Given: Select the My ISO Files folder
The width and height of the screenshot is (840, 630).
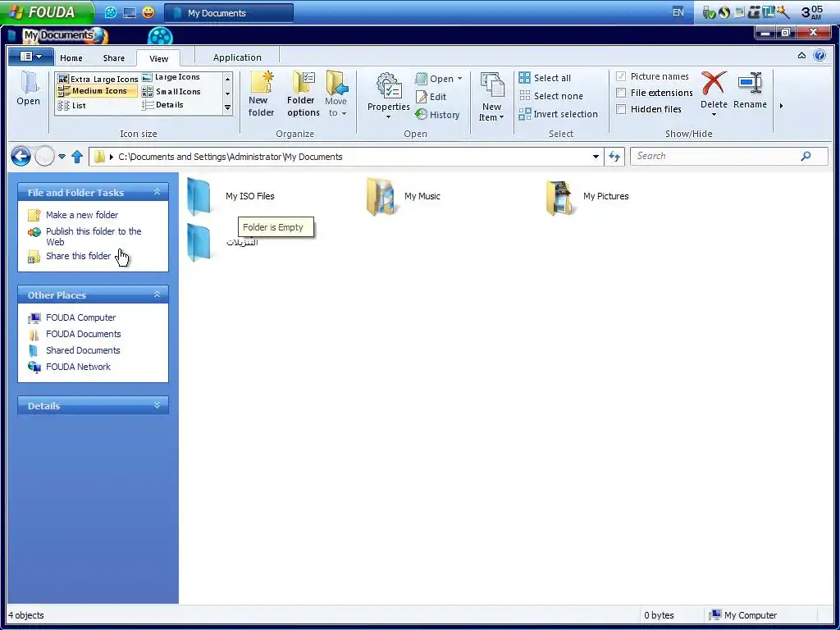Looking at the screenshot, I should 231,197.
